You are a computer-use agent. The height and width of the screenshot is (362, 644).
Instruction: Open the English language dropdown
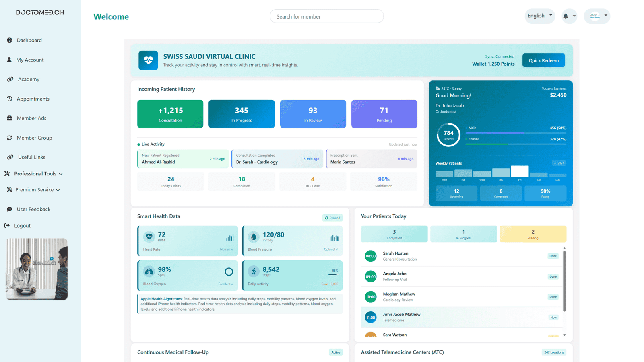[x=540, y=16]
